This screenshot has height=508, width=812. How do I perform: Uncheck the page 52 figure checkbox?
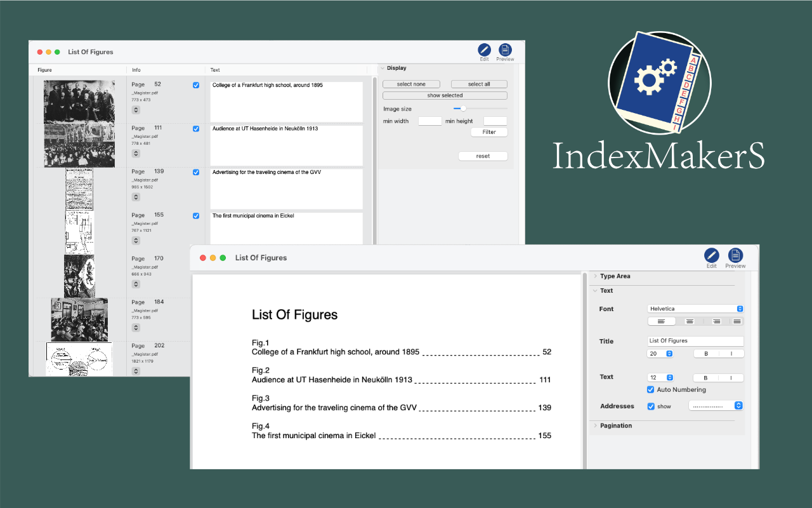196,85
